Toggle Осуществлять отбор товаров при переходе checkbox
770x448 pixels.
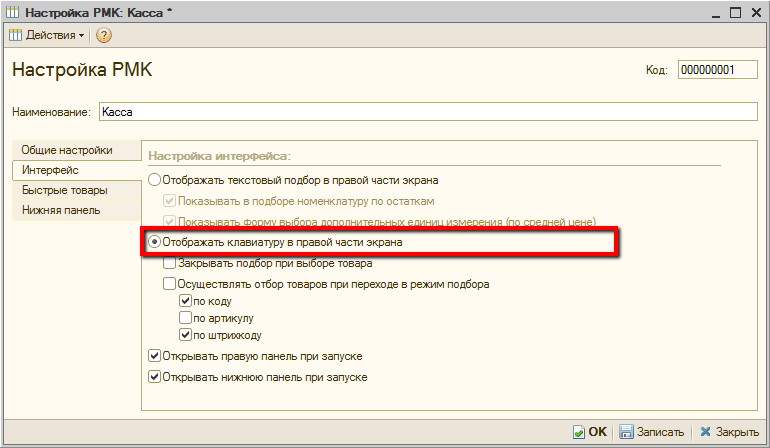(x=170, y=284)
